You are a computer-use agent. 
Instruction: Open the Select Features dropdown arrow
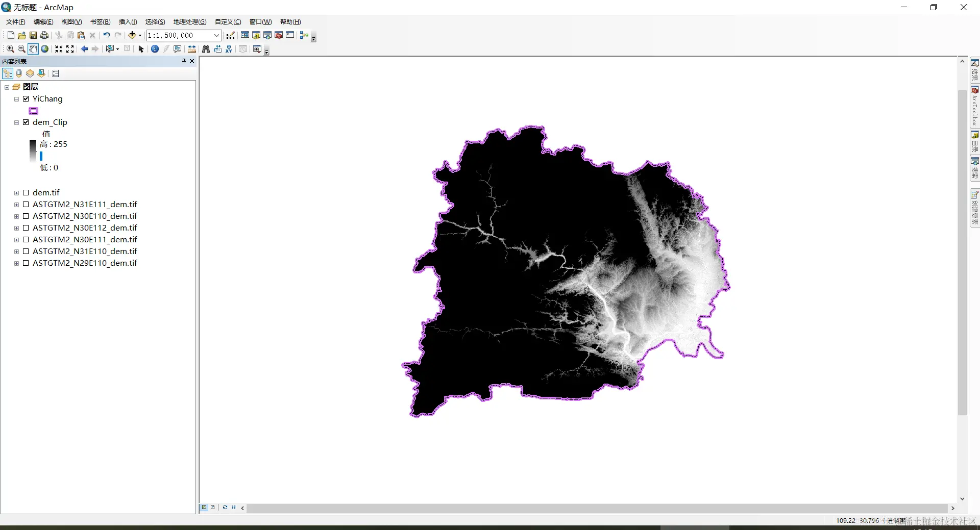click(x=117, y=49)
